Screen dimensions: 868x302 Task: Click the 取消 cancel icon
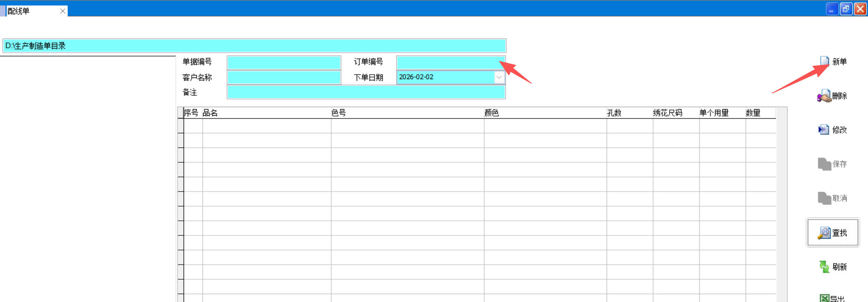[824, 198]
